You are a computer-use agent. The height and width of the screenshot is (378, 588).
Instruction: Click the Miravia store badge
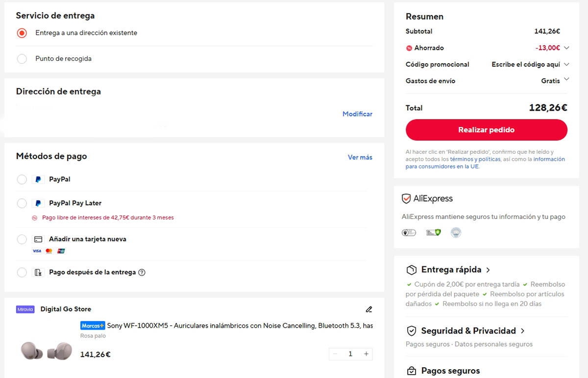[x=25, y=309]
